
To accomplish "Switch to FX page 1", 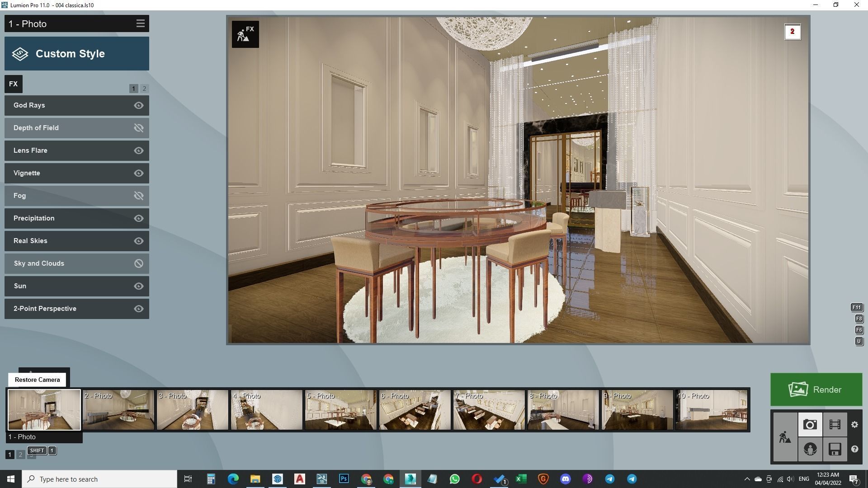I will coord(133,89).
